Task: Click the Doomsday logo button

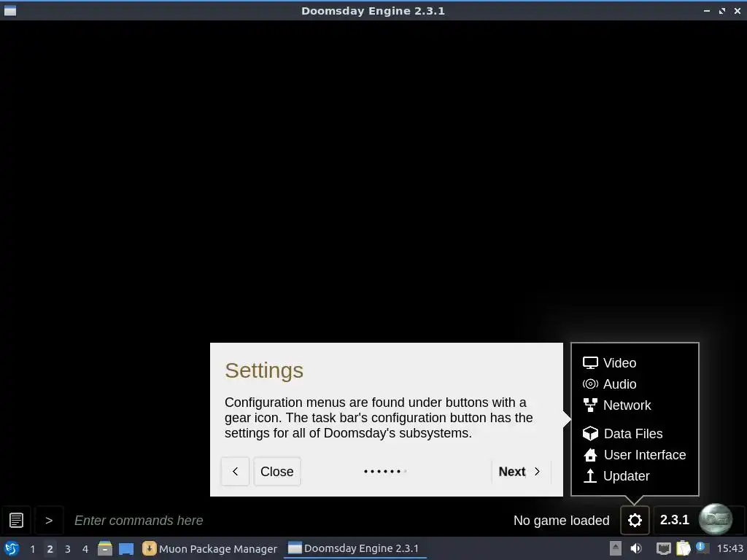Action: click(716, 519)
